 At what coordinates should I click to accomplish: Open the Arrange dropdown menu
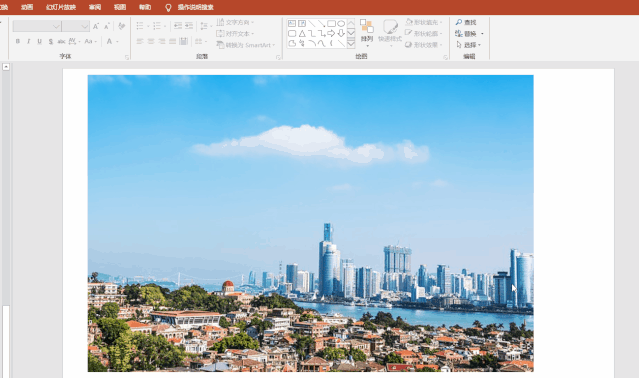(x=367, y=32)
